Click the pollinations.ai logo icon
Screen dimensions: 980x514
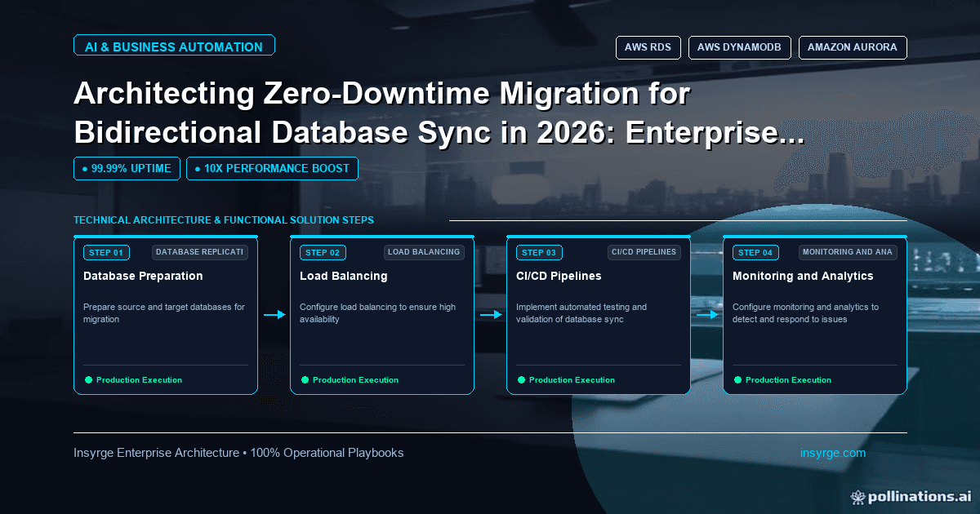point(857,496)
